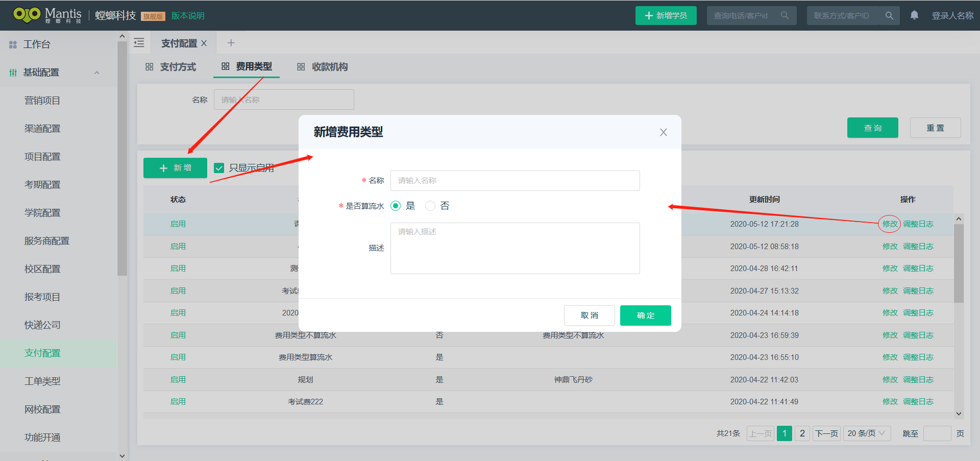This screenshot has height=461, width=980.
Task: Click the table vertical scrollbar thumb
Action: click(959, 264)
